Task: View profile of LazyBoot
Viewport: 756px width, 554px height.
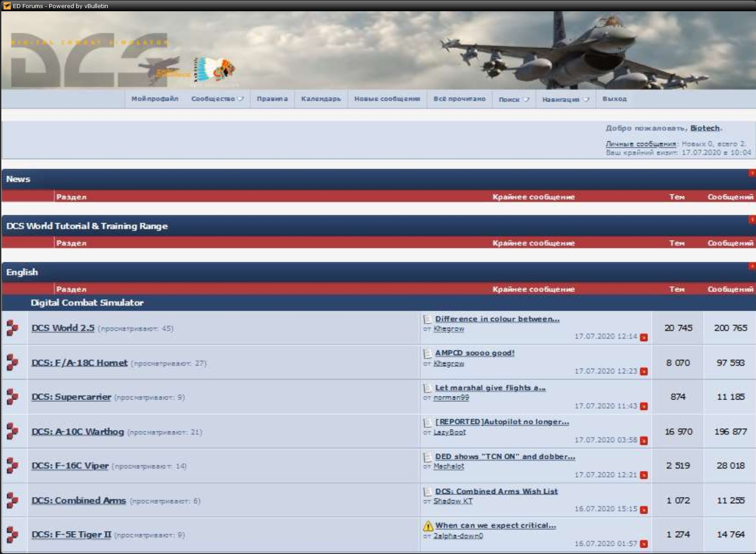Action: click(x=450, y=432)
